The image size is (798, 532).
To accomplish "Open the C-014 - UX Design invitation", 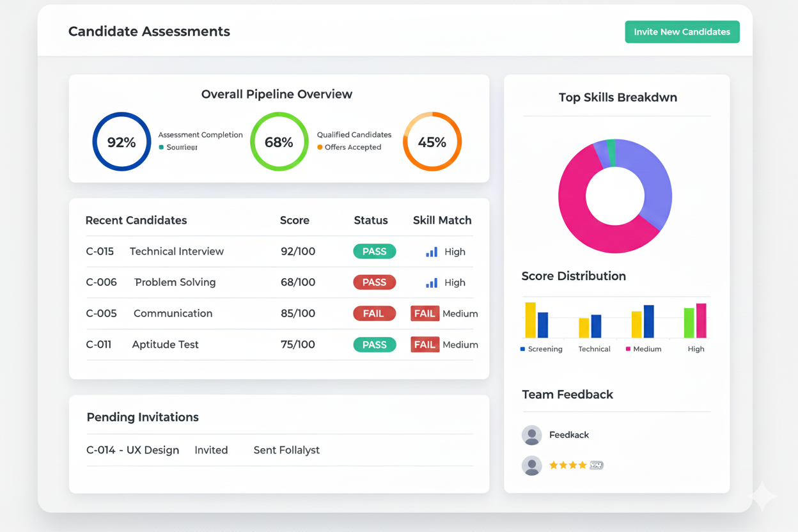I will click(x=132, y=450).
